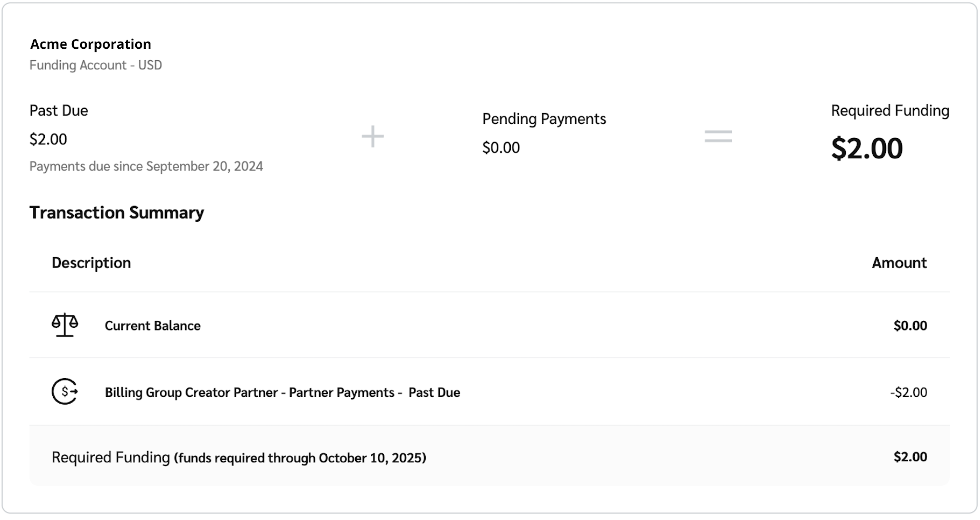The width and height of the screenshot is (980, 520).
Task: Select the Current Balance row label
Action: pyautogui.click(x=153, y=326)
